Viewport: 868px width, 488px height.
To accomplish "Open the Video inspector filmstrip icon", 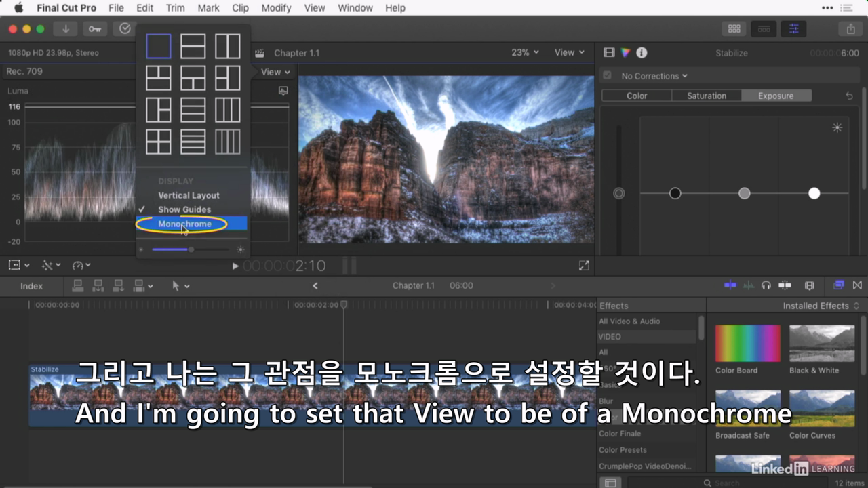I will tap(609, 53).
